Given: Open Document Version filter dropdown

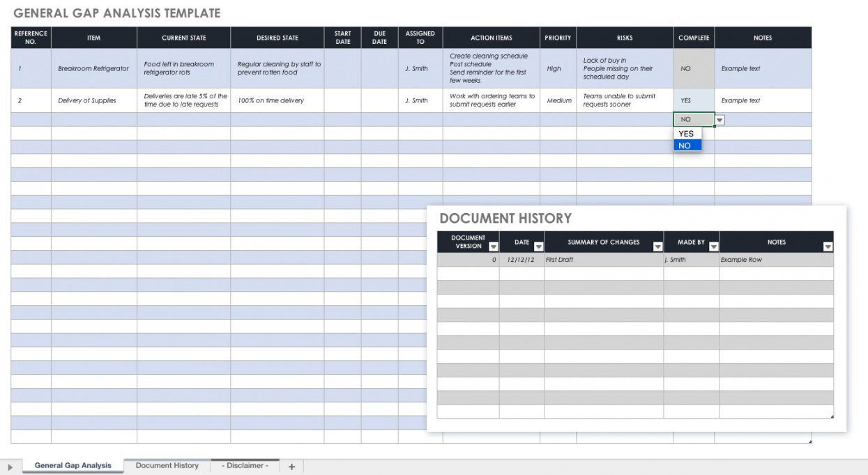Looking at the screenshot, I should click(x=494, y=246).
